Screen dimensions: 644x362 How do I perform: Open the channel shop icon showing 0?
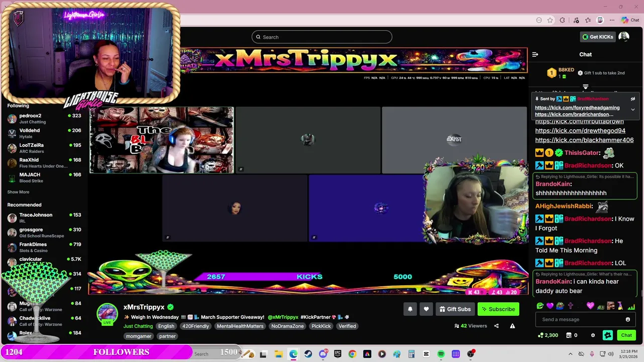tap(572, 335)
